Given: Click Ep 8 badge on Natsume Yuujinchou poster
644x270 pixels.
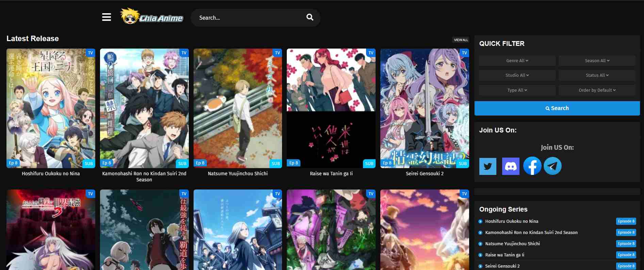Looking at the screenshot, I should point(200,163).
